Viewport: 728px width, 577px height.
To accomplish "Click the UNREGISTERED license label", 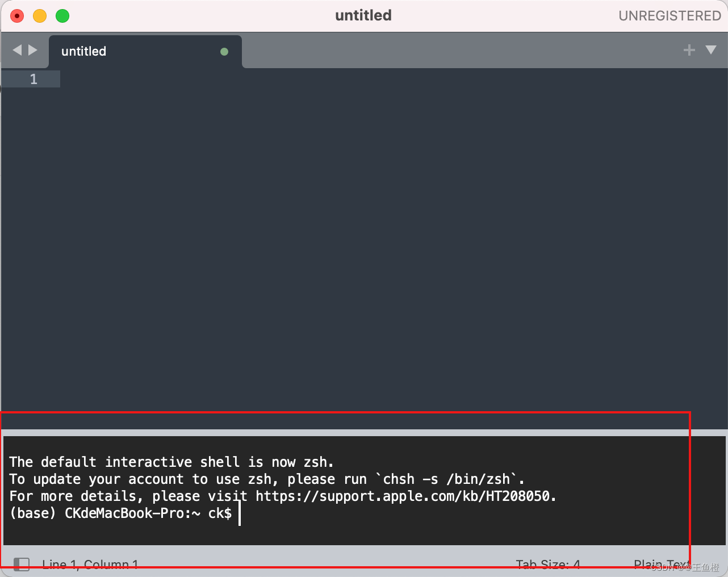I will (x=670, y=15).
